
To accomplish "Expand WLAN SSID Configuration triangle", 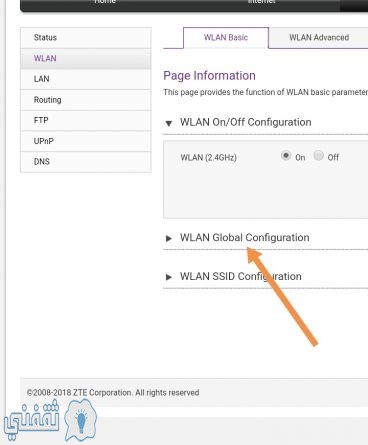I will coord(169,277).
